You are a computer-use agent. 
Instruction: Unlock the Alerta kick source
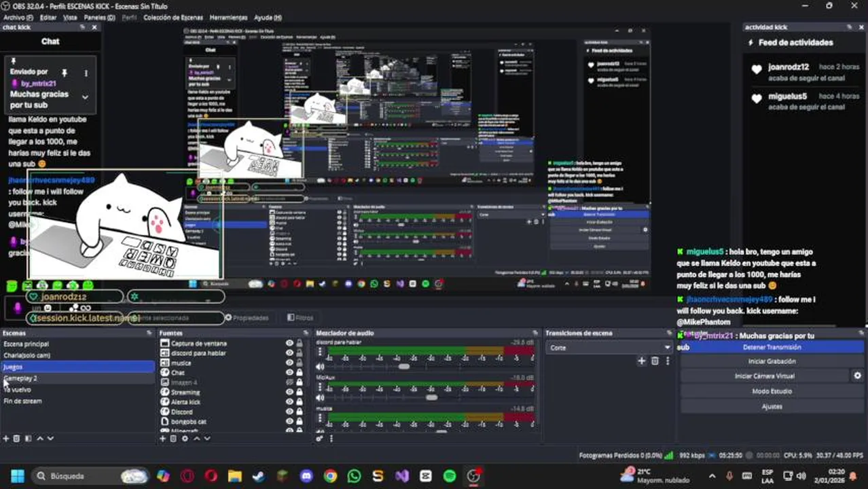(x=300, y=402)
